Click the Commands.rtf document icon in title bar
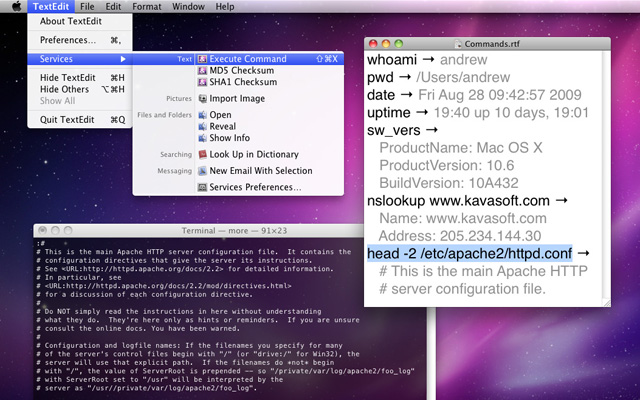Image resolution: width=640 pixels, height=400 pixels. [459, 44]
